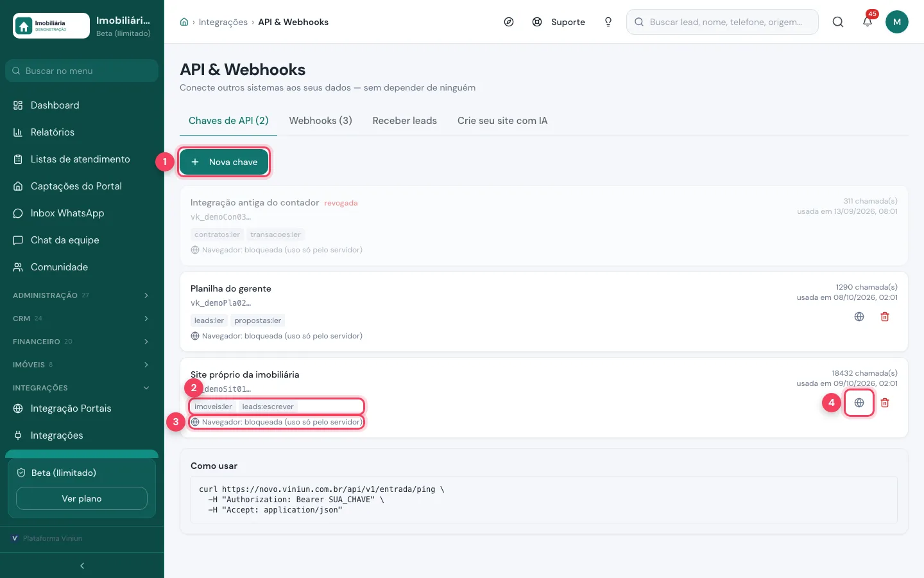Screen dimensions: 924x578
Task: Switch to the Webhooks (3) tab
Action: 321,121
